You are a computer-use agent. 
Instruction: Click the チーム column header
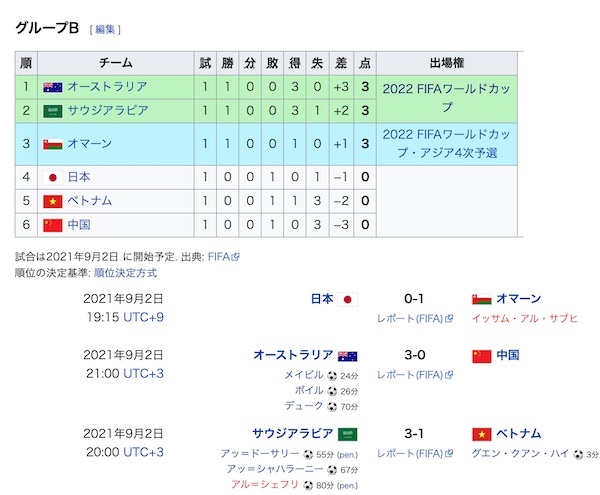click(116, 63)
